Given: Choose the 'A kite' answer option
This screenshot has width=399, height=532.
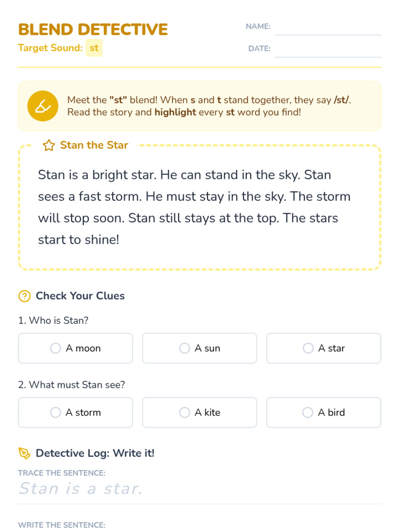Looking at the screenshot, I should coord(199,412).
